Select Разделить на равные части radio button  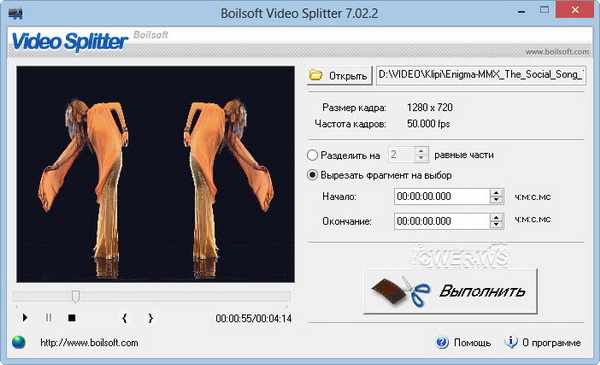[x=312, y=155]
